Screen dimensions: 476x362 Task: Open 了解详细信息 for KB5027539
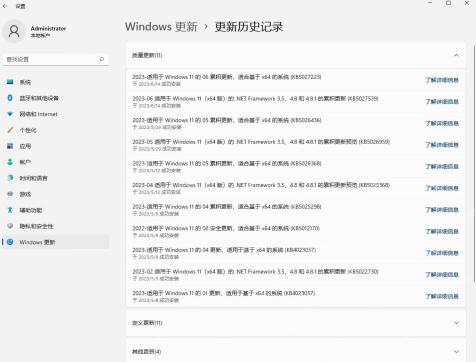click(442, 101)
